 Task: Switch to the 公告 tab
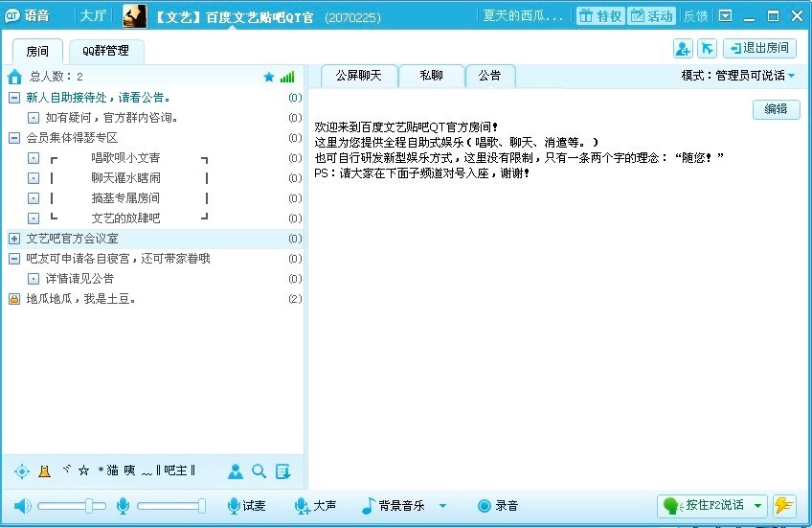[489, 76]
